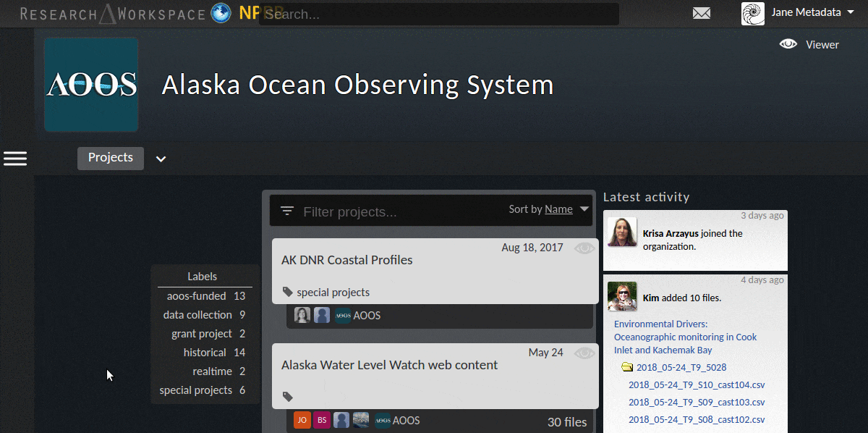Image resolution: width=868 pixels, height=433 pixels.
Task: Select the Projects tab
Action: coord(111,158)
